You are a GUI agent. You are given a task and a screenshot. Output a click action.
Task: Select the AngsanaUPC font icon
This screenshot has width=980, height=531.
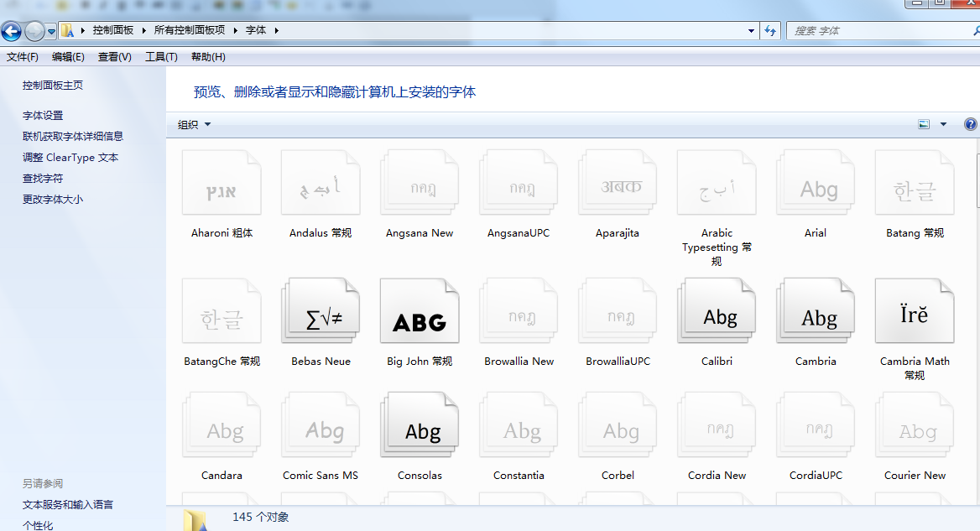click(x=519, y=182)
